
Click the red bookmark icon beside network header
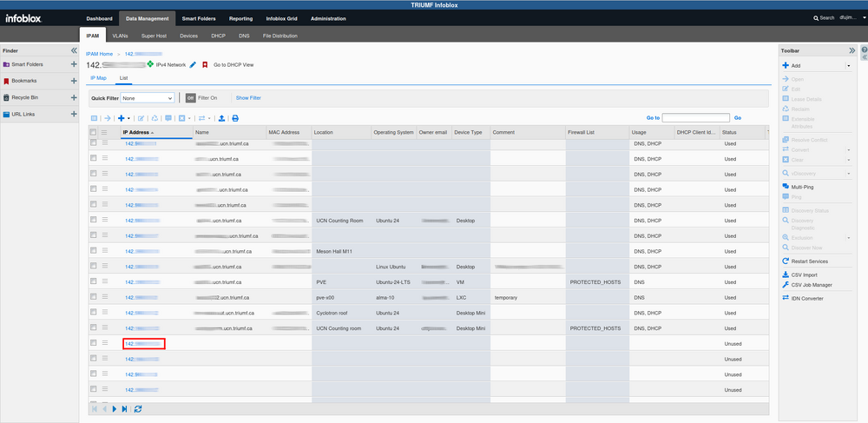tap(205, 65)
